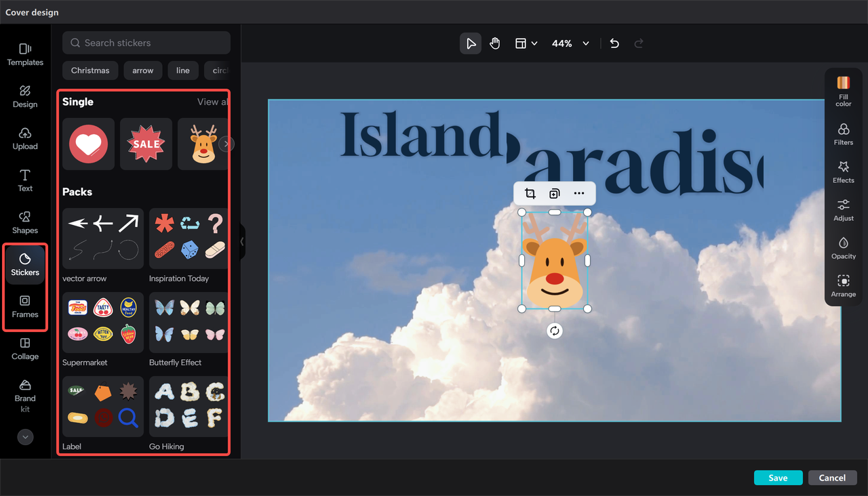Open the Shapes panel
Screen dimensions: 868x496
[x=24, y=222]
